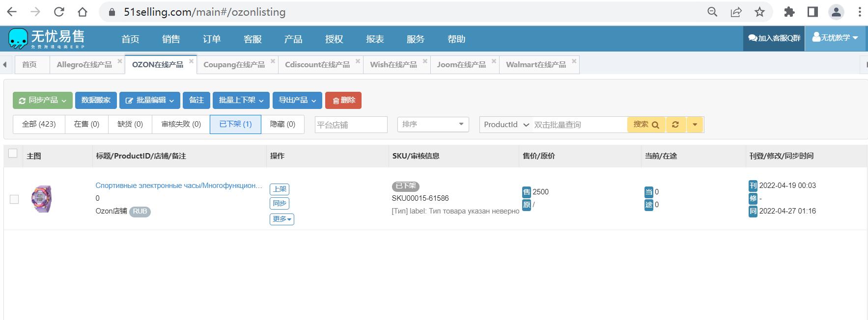
Task: Toggle the browser side panel
Action: [x=813, y=12]
